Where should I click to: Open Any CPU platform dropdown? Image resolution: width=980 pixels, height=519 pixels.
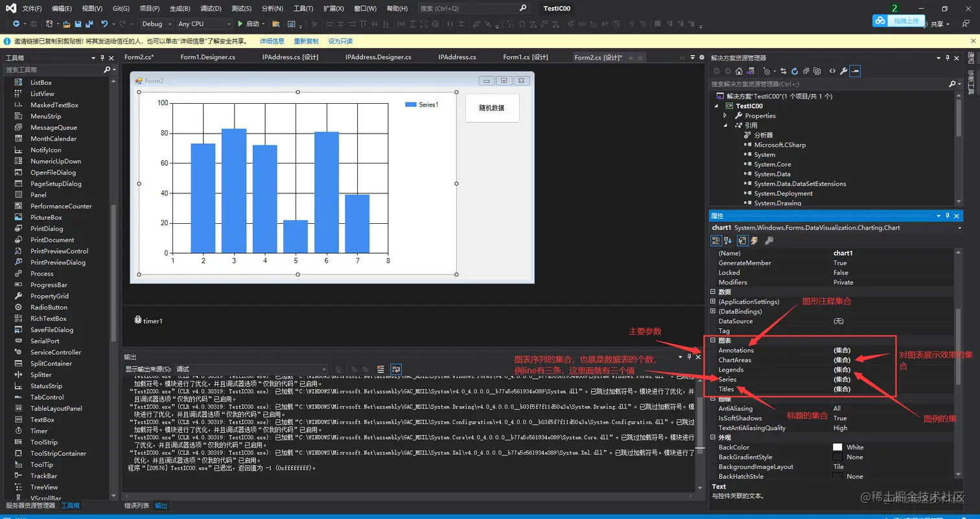[204, 24]
